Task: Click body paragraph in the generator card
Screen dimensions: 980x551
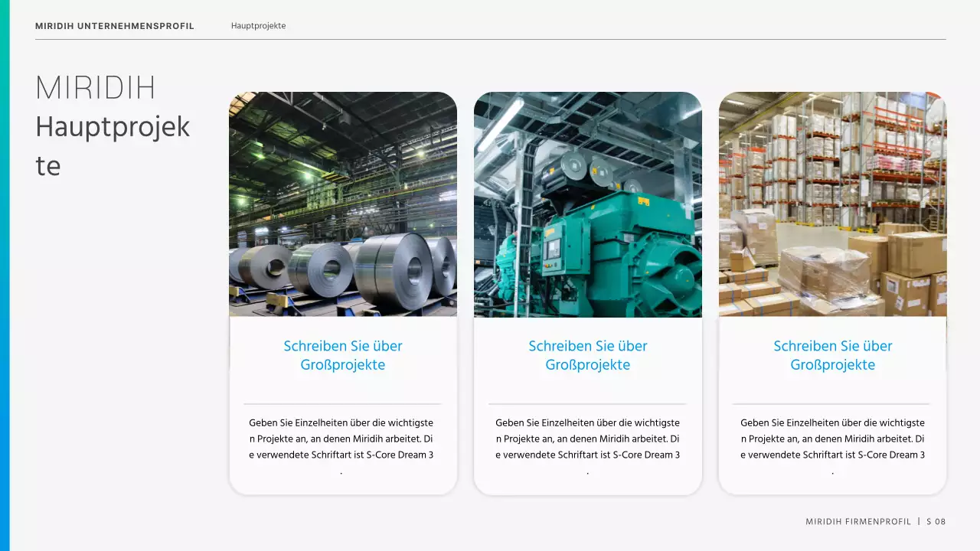Action: point(587,446)
